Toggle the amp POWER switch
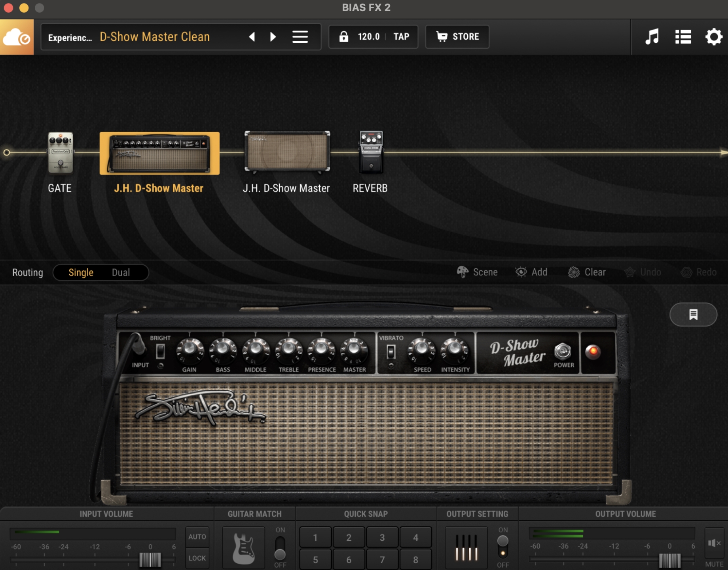728x570 pixels. point(563,351)
